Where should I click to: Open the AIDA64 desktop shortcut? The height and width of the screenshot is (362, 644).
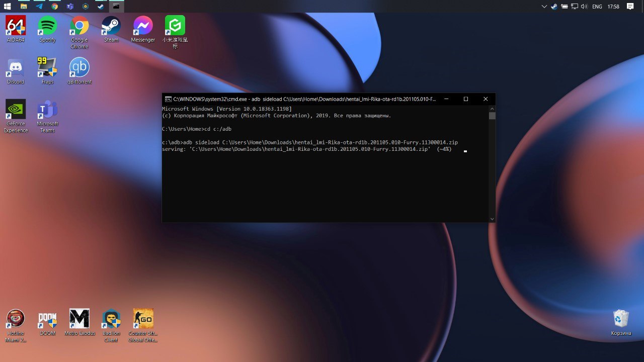(x=16, y=29)
